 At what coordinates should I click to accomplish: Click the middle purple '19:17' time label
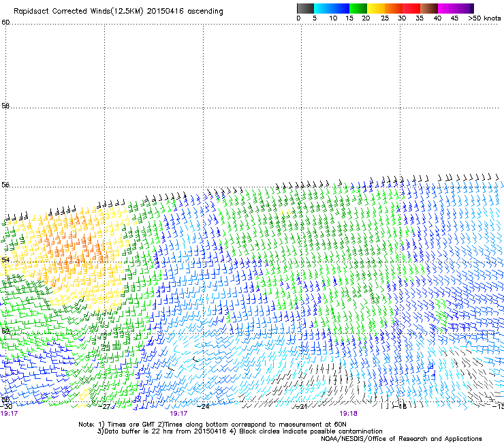point(178,414)
